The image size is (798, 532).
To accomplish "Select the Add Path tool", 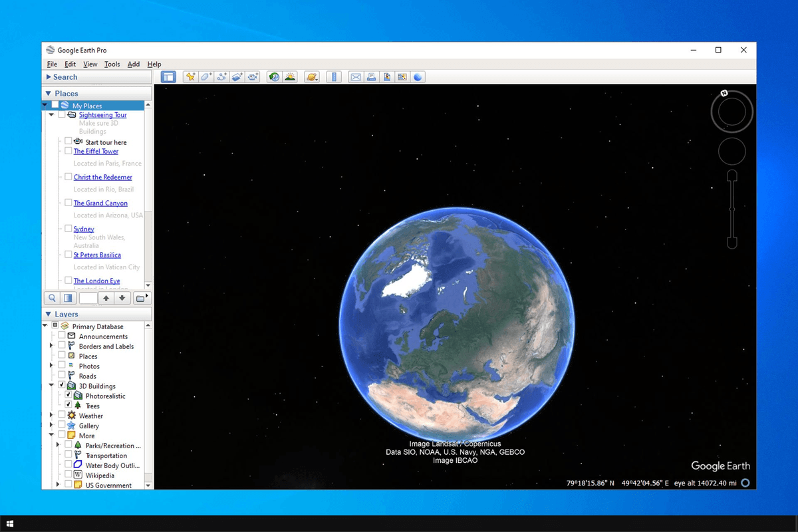I will pyautogui.click(x=222, y=76).
